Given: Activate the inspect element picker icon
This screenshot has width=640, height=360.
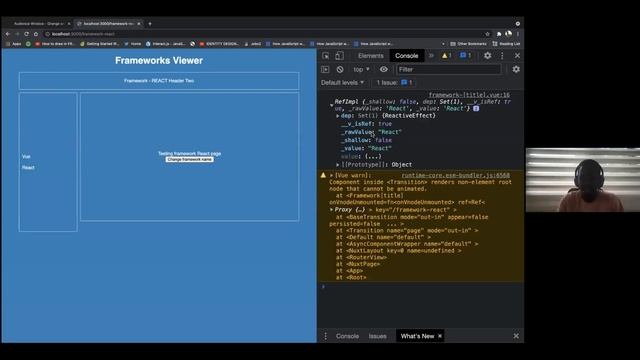Looking at the screenshot, I should (325, 56).
